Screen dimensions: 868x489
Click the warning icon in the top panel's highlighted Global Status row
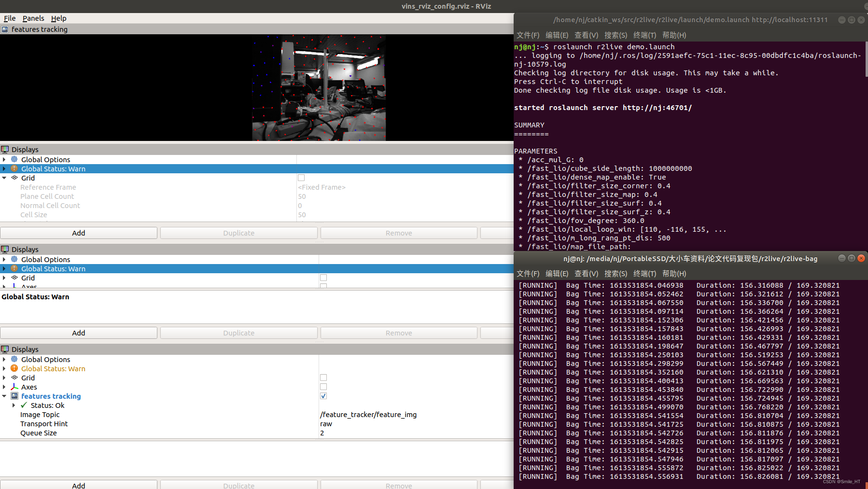point(14,168)
